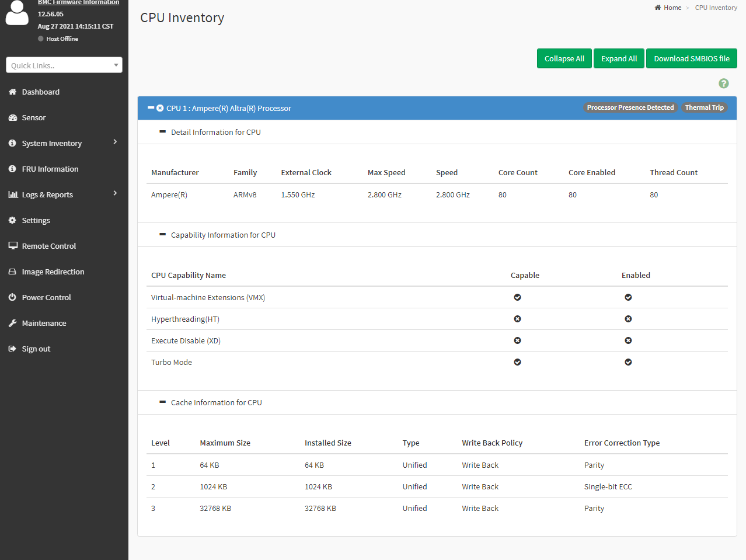The height and width of the screenshot is (560, 746).
Task: Click Execute Disable Capable X icon
Action: pyautogui.click(x=517, y=340)
